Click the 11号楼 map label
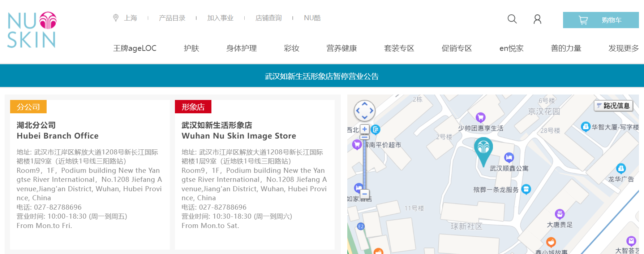 point(414,208)
